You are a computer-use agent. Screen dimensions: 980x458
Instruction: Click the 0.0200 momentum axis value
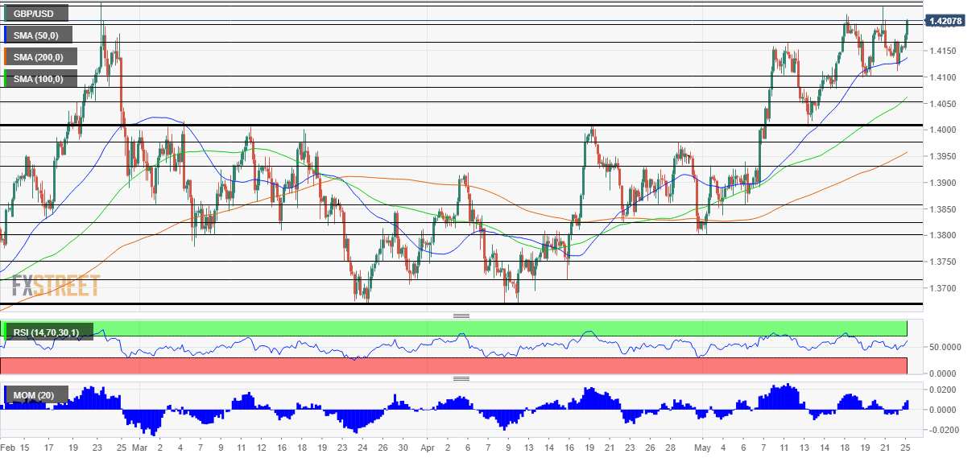tap(943, 390)
